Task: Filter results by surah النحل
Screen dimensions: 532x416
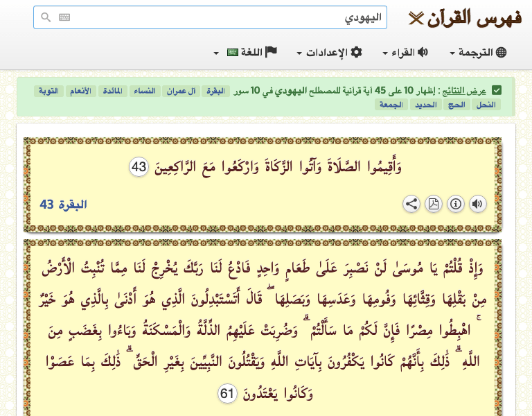Action: pos(486,105)
